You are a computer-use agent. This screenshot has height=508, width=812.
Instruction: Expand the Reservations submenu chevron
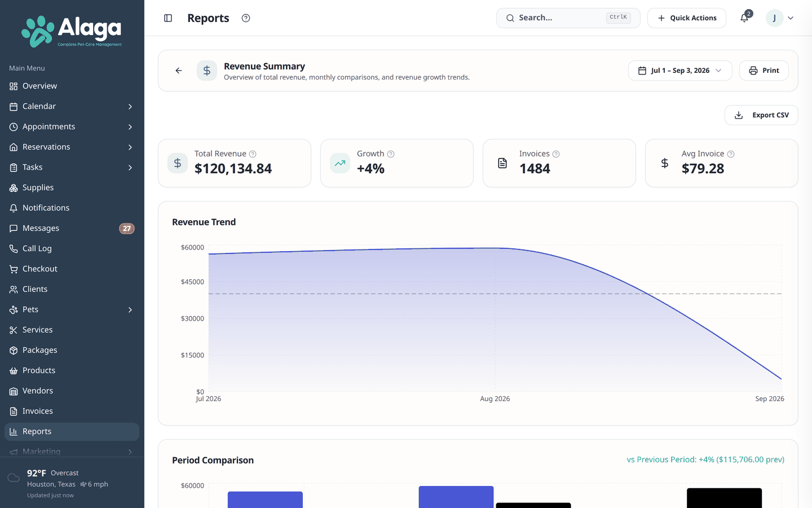pyautogui.click(x=130, y=147)
